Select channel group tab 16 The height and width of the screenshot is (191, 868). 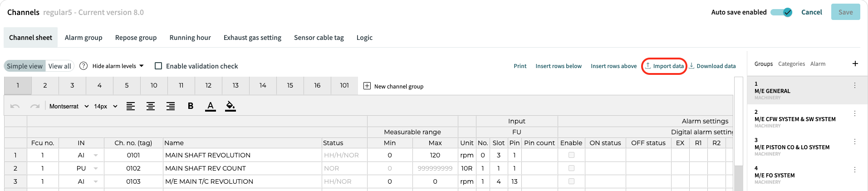point(317,85)
